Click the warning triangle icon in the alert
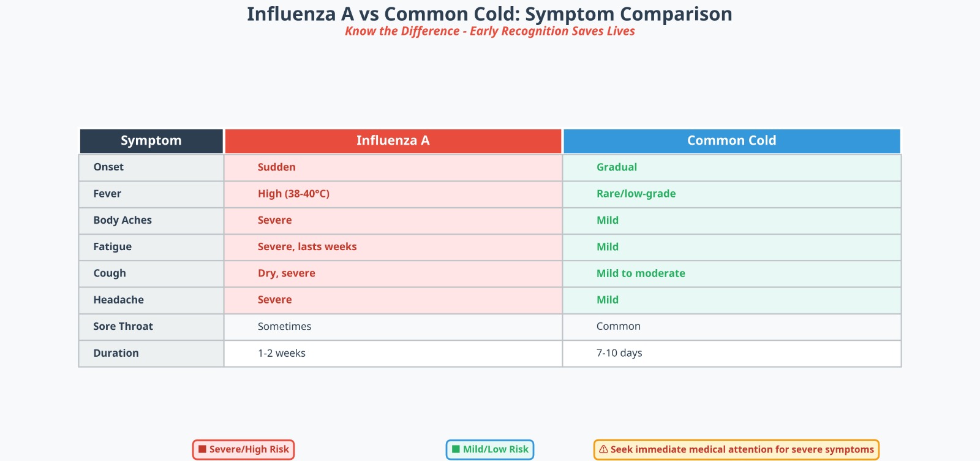The image size is (980, 461). point(603,449)
